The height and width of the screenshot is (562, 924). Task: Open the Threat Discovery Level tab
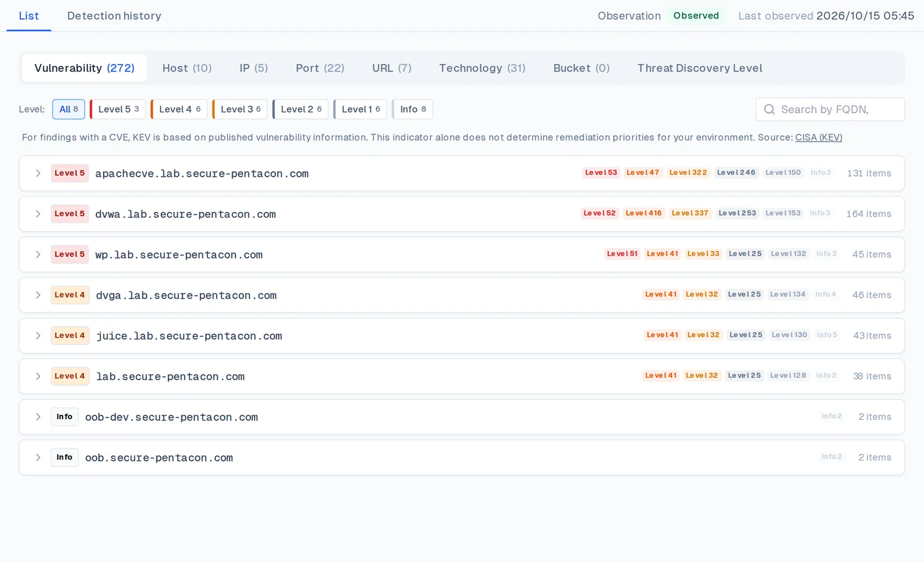(x=700, y=68)
